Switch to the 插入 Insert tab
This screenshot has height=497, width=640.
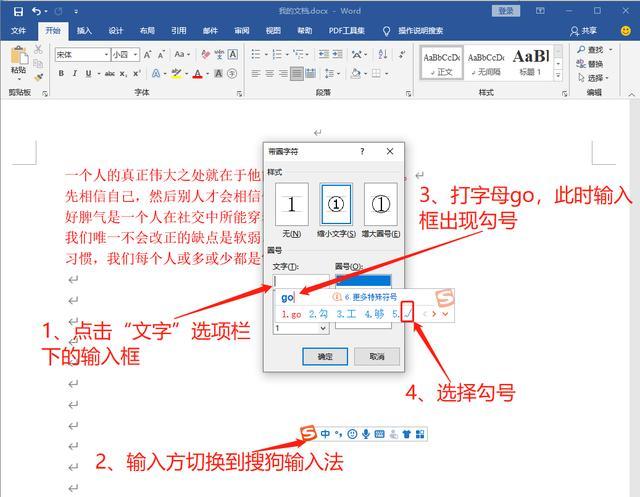tap(84, 31)
